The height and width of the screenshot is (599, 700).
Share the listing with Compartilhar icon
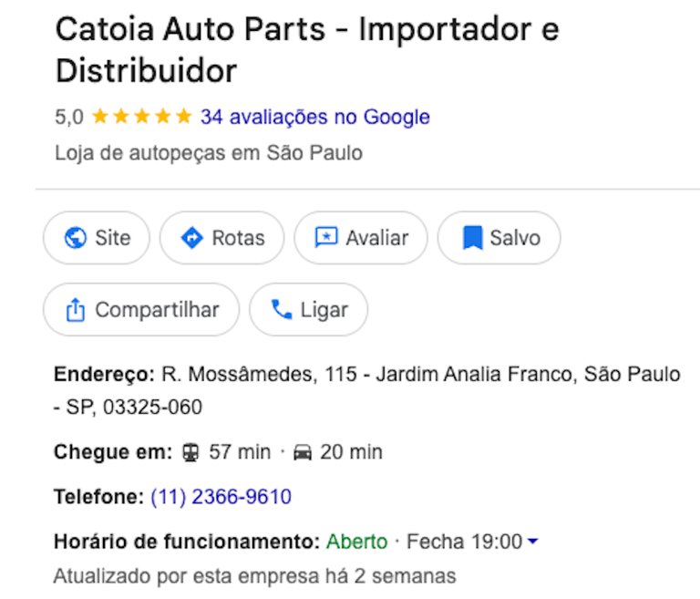point(75,310)
